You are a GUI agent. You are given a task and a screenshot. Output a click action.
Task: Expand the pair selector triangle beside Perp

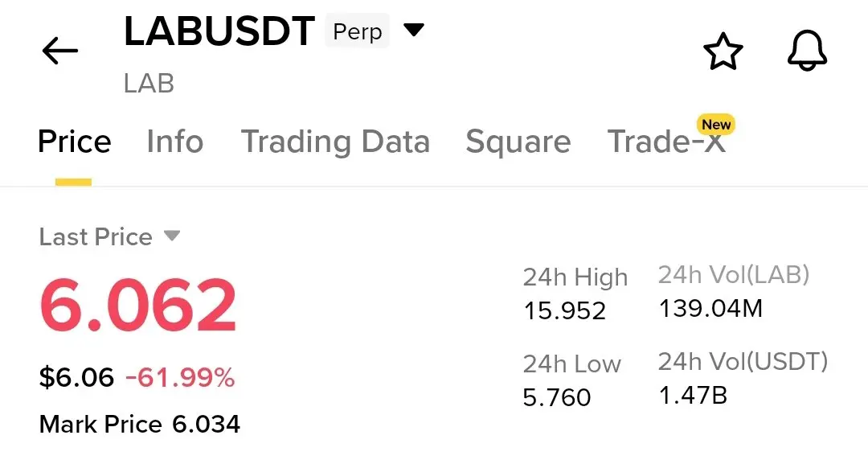414,30
